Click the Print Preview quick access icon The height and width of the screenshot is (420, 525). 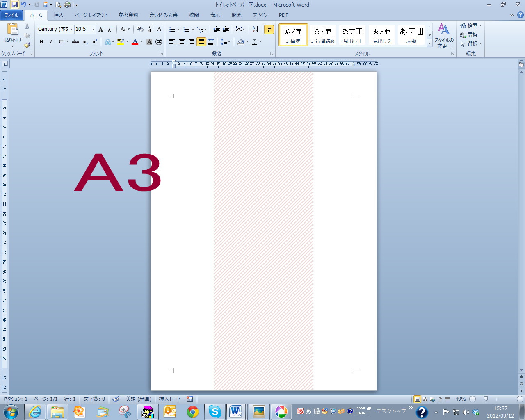[x=58, y=5]
